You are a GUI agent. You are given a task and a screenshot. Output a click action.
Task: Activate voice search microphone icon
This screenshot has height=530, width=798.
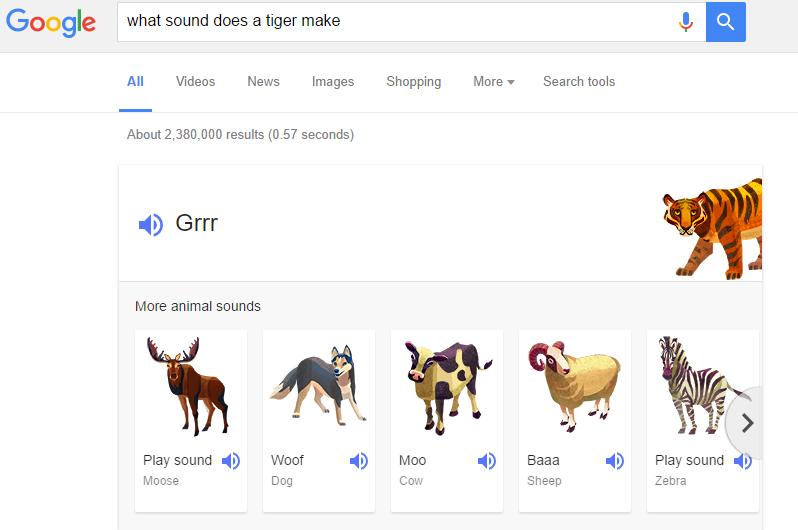[686, 22]
